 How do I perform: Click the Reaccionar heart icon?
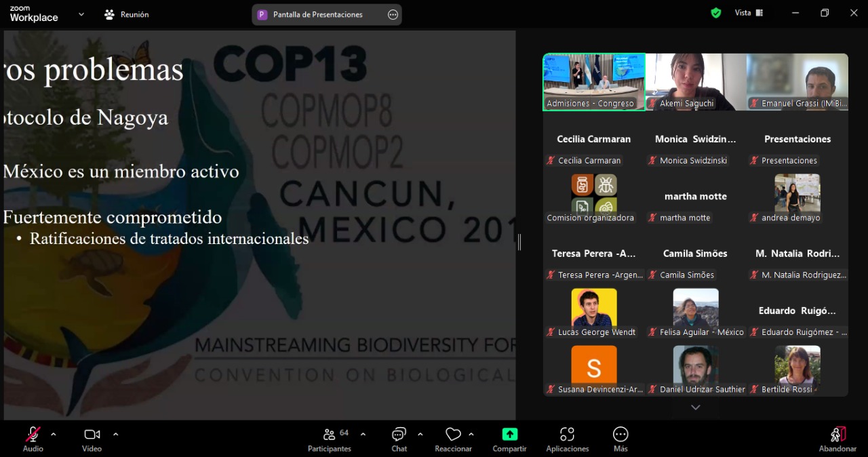click(453, 435)
